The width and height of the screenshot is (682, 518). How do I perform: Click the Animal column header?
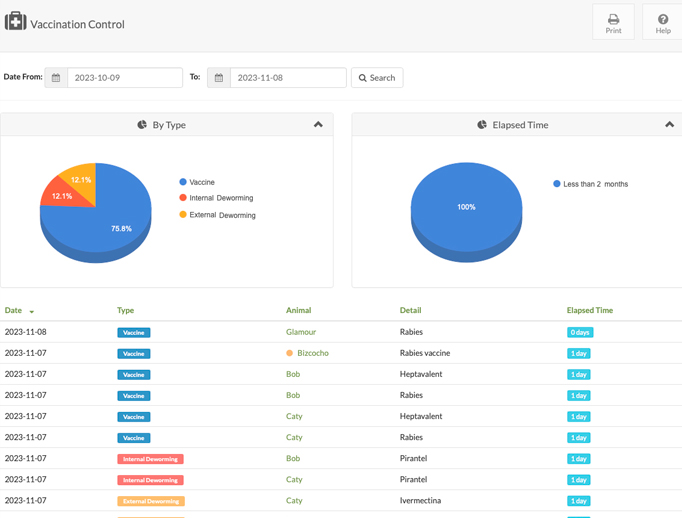click(x=298, y=310)
